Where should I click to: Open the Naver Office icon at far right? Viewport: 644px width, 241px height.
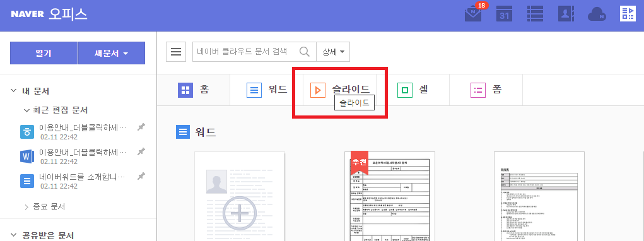(628, 13)
